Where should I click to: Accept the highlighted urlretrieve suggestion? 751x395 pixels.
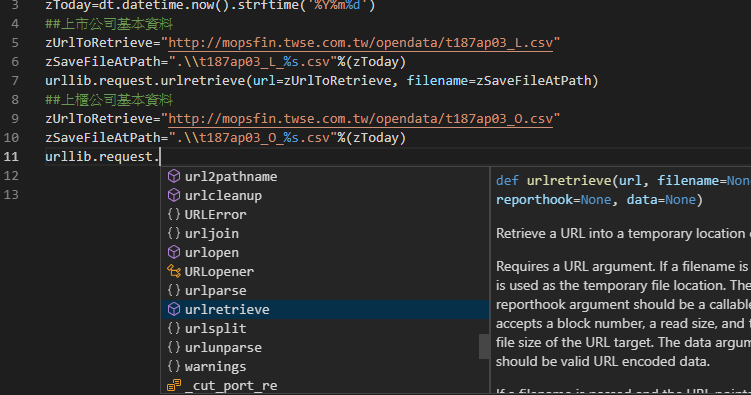tap(325, 309)
